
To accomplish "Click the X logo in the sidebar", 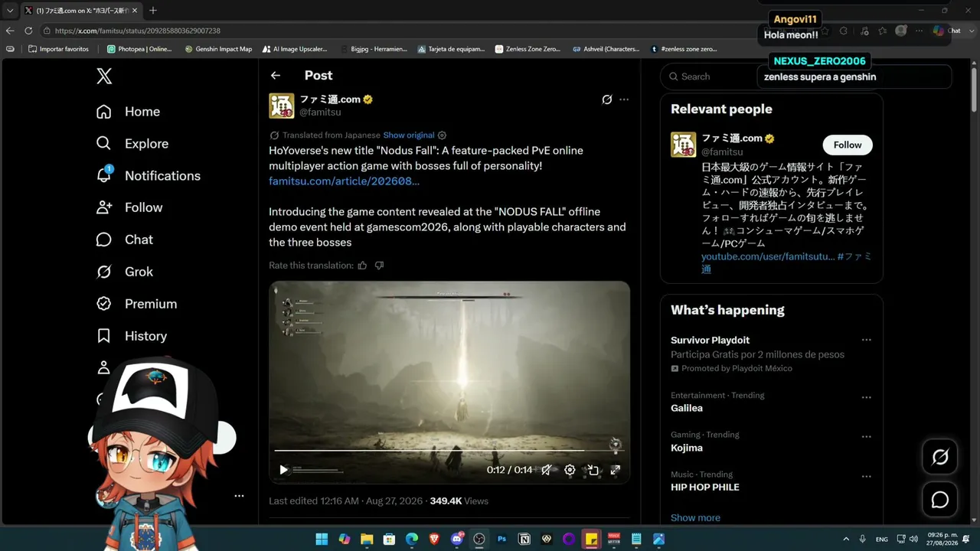I will click(104, 76).
